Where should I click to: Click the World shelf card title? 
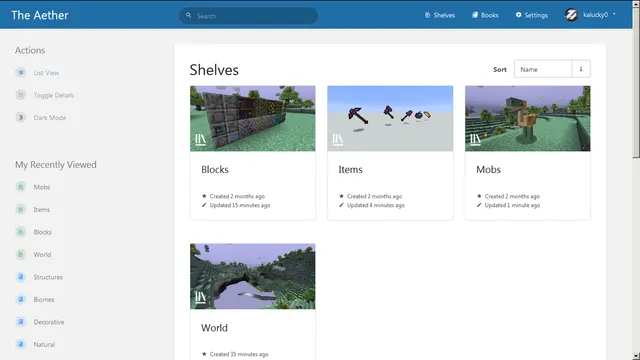pos(214,328)
